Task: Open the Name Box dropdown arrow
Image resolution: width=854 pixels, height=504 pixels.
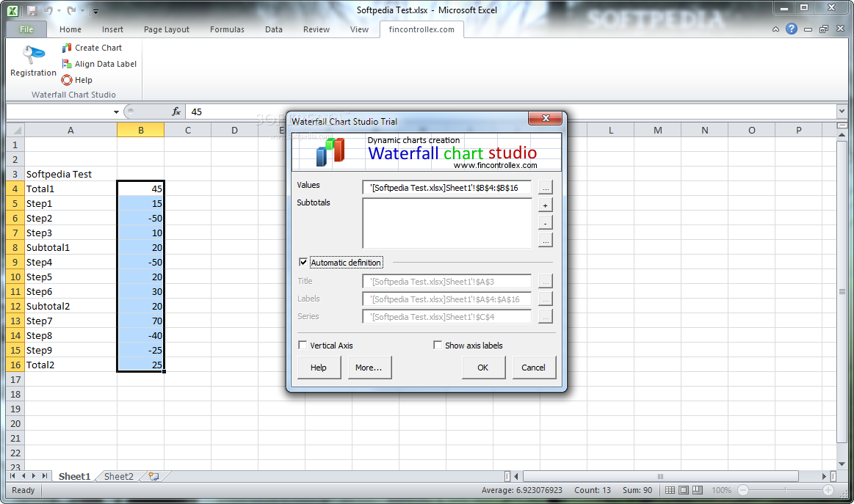Action: tap(116, 112)
